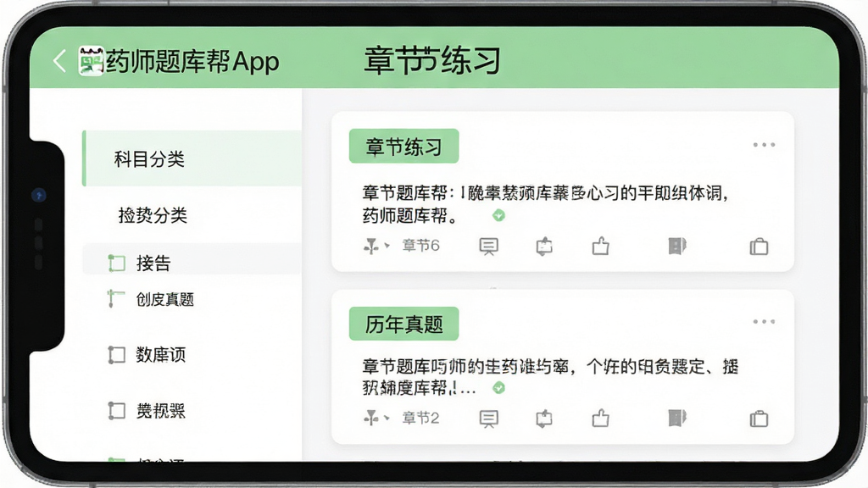Screen dimensions: 868x488
Task: Like the card with the 章节6 label
Action: 601,246
